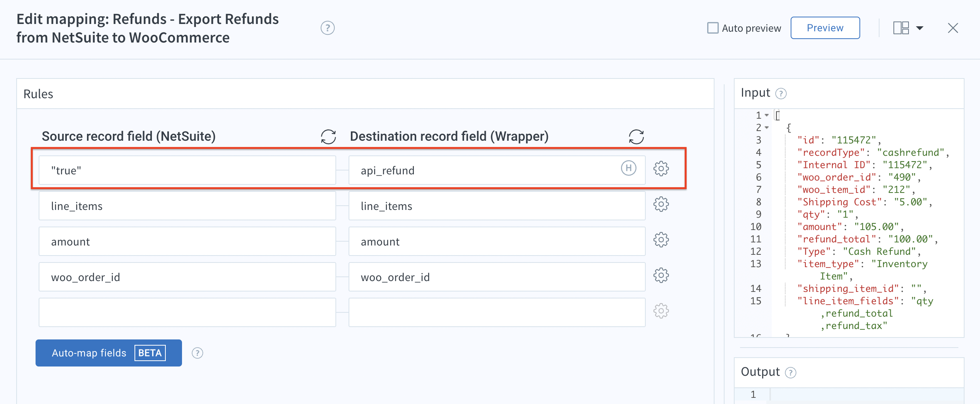Click the Auto-map fields BETA button
Screen dimensions: 980x404
tap(109, 353)
